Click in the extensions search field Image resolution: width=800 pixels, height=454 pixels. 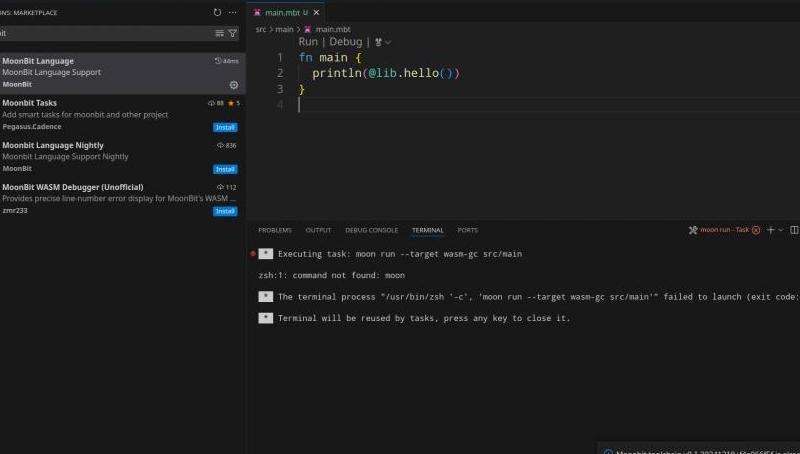point(100,33)
